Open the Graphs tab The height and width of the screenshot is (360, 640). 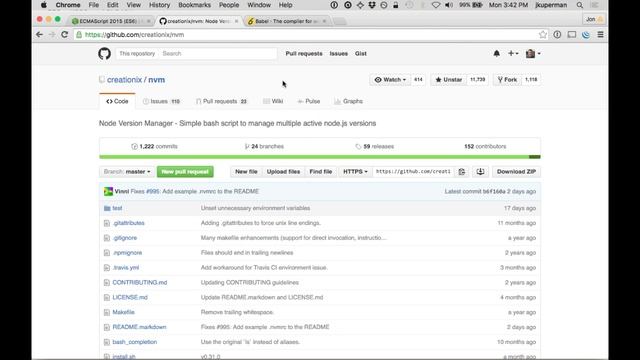[x=349, y=101]
